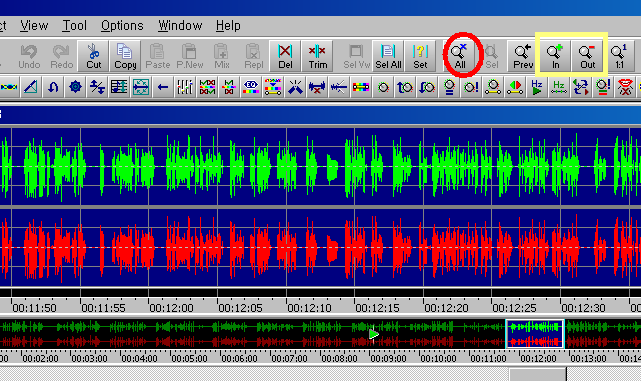This screenshot has height=381, width=641.
Task: Open the Parametric EQ icon
Action: (x=251, y=87)
